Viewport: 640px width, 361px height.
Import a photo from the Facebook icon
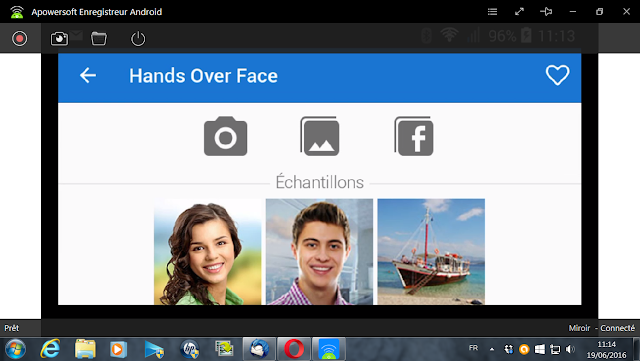pos(414,136)
